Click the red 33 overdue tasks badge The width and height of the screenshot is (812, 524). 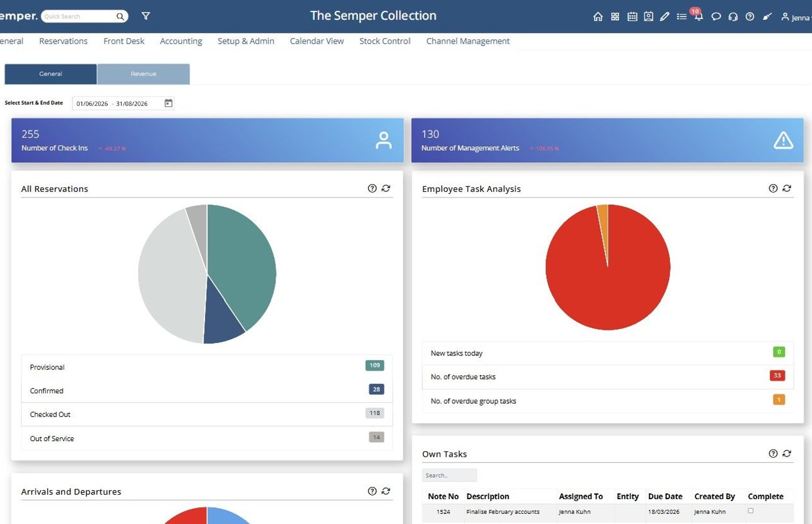click(777, 376)
